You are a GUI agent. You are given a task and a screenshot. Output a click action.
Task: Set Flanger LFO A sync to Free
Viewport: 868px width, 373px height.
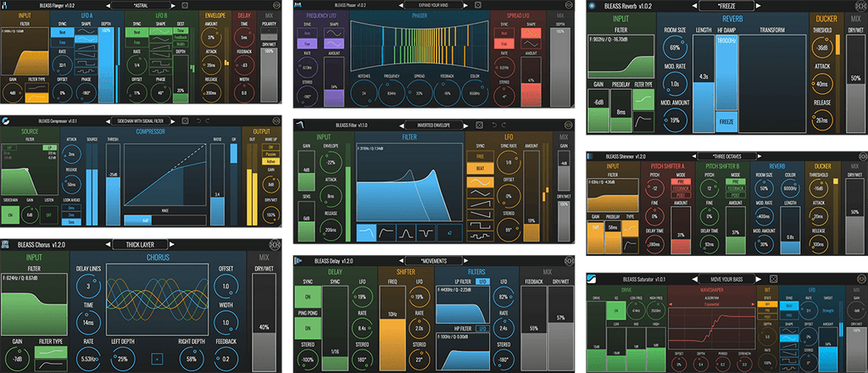pyautogui.click(x=62, y=42)
